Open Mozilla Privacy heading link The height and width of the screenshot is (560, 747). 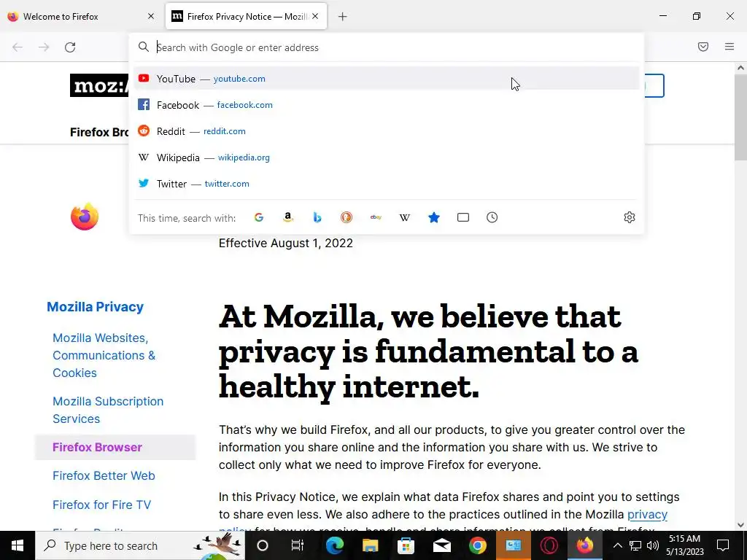[96, 307]
